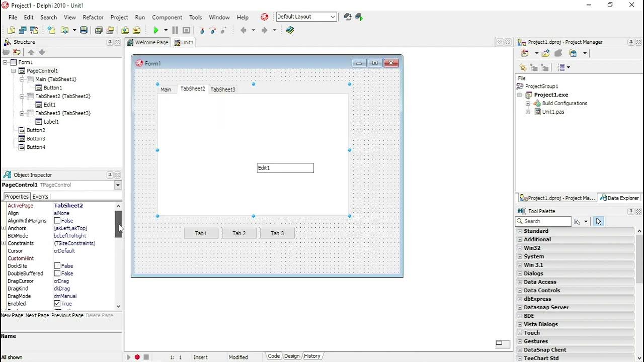The height and width of the screenshot is (362, 644).
Task: Click the red globe icon beside Help
Action: point(265,17)
